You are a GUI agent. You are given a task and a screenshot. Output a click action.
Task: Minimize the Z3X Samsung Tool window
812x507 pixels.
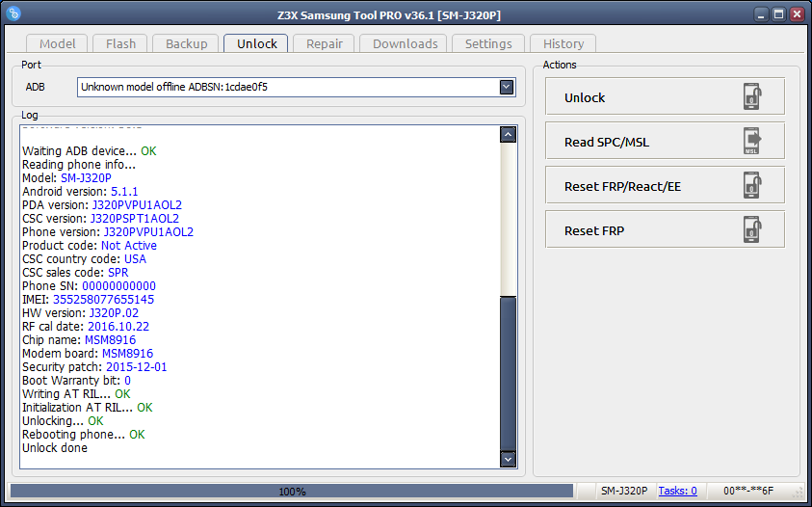[x=761, y=14]
